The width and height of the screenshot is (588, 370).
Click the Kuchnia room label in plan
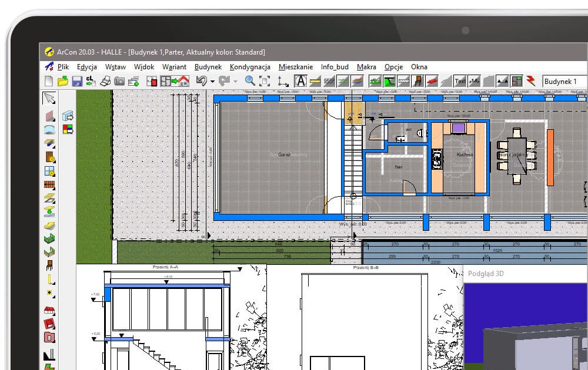coord(465,154)
